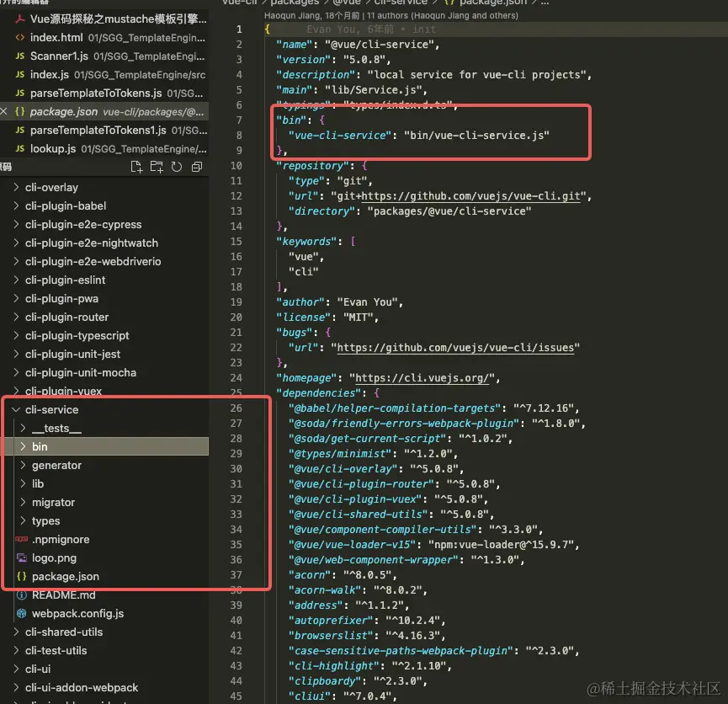
Task: Click the Haoqun Jiang authors code lens
Action: [x=391, y=15]
